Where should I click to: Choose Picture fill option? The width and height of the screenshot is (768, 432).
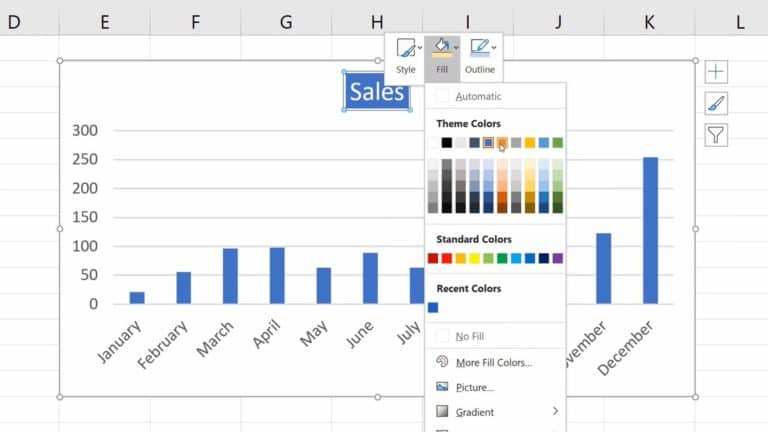click(x=495, y=387)
